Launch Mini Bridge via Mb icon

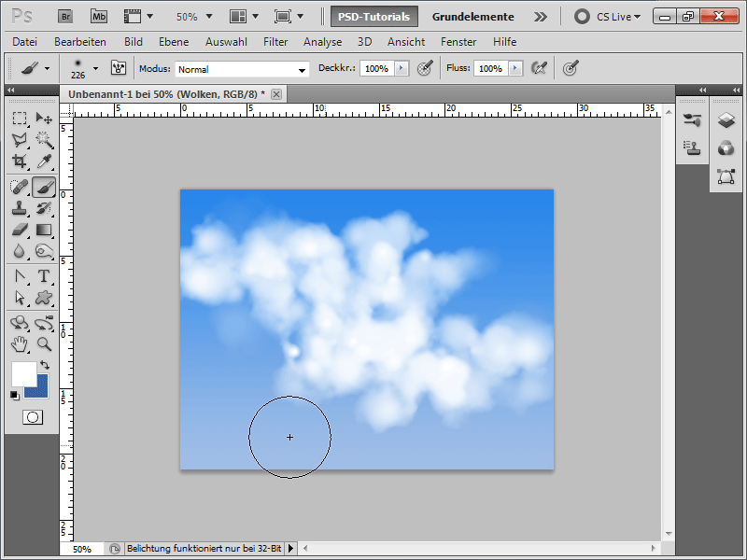(99, 17)
